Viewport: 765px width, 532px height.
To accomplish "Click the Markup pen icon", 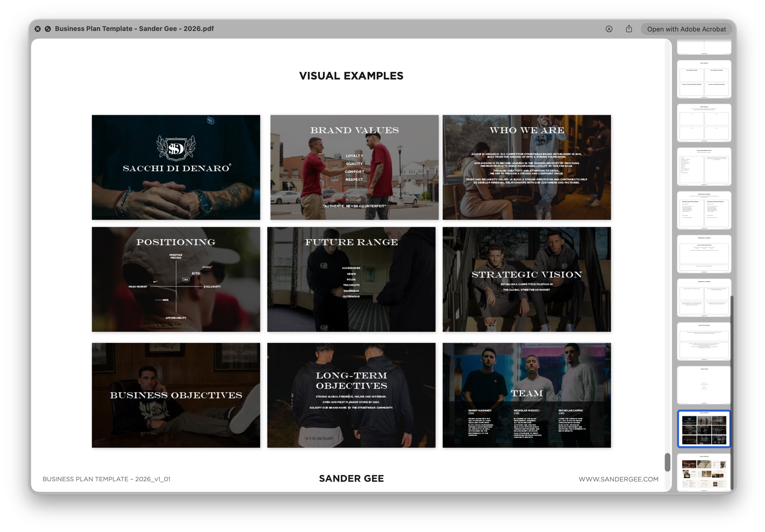I will 609,29.
